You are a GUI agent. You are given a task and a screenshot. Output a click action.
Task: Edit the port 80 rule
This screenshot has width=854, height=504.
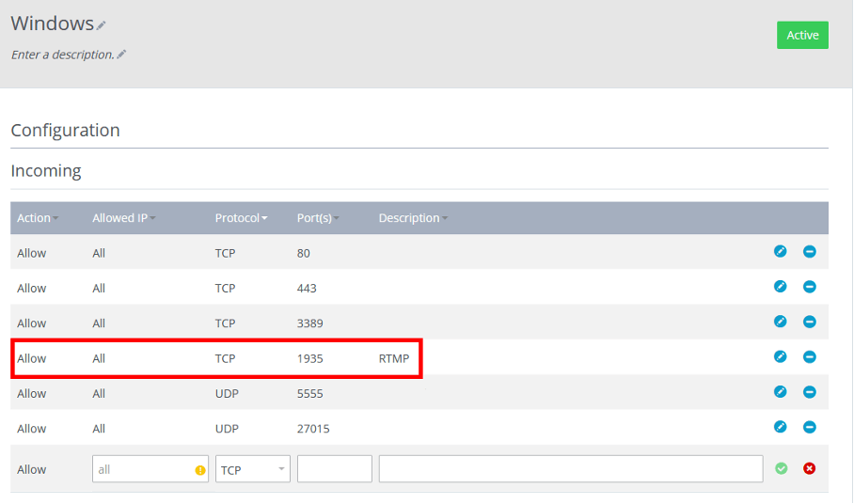pyautogui.click(x=780, y=251)
